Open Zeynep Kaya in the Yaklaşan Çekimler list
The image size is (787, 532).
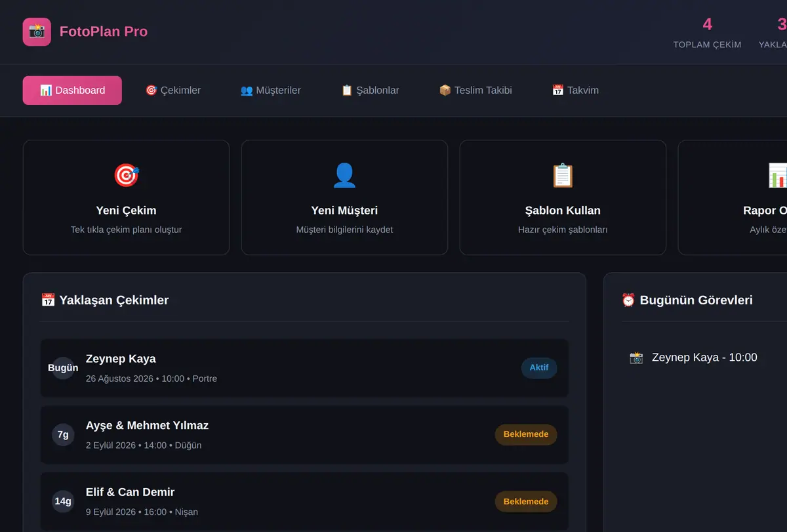pyautogui.click(x=304, y=368)
